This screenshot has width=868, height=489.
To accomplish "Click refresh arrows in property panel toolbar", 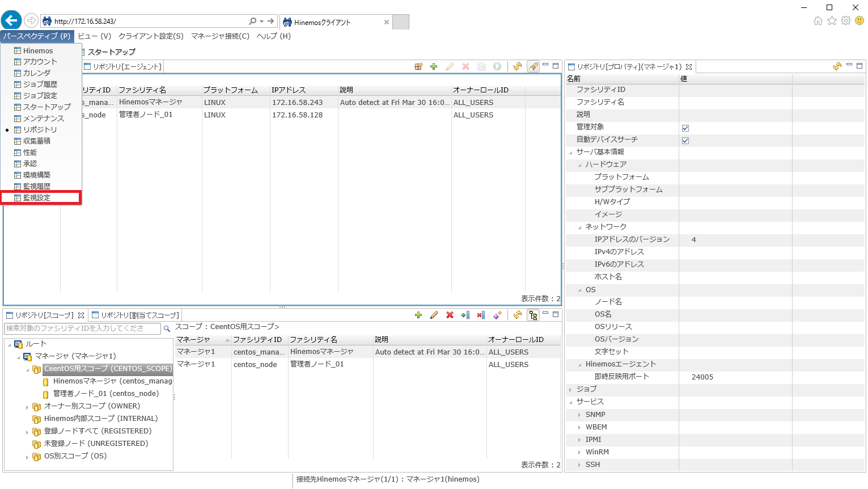I will point(837,66).
